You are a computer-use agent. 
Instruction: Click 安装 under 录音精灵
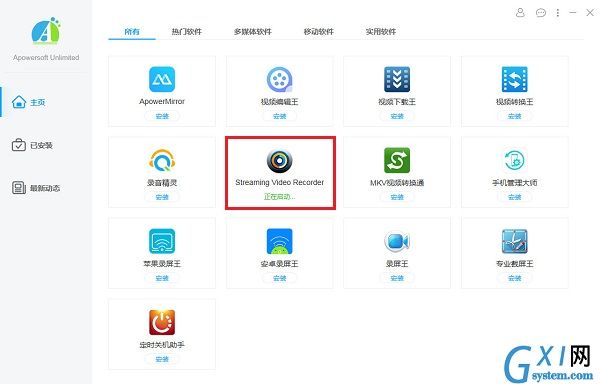tap(162, 197)
